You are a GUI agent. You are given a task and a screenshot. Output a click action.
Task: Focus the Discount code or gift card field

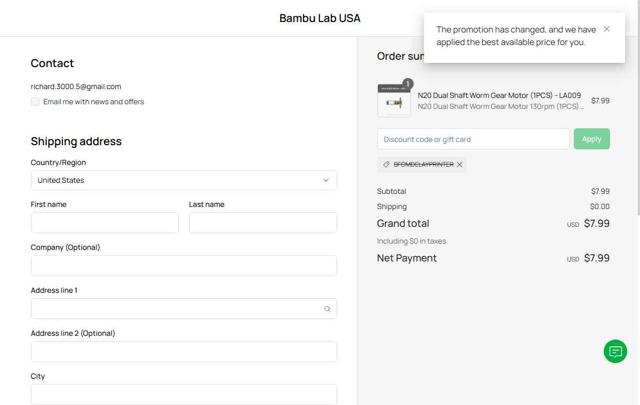[473, 139]
